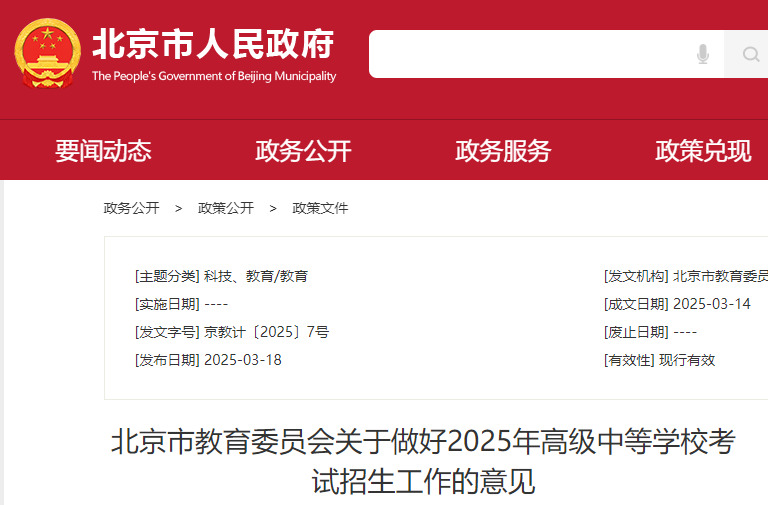Click the 主题分类 category value 科技、教育/教育
This screenshot has width=768, height=505.
256,276
